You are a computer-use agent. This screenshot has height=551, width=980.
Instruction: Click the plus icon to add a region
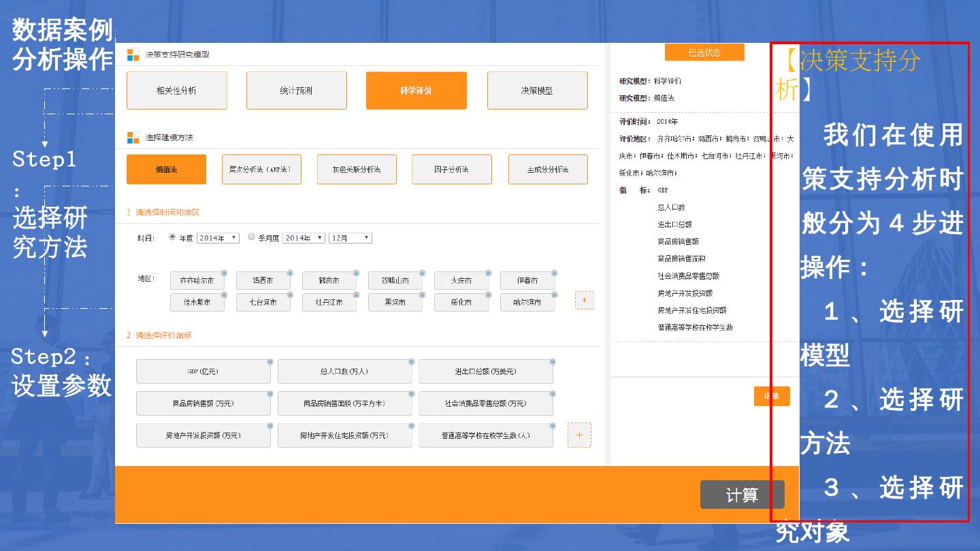(584, 300)
